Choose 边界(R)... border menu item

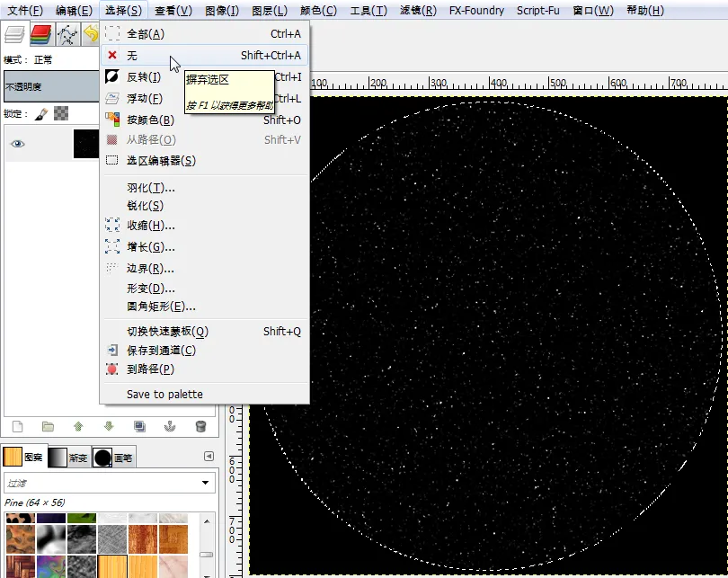(x=204, y=268)
